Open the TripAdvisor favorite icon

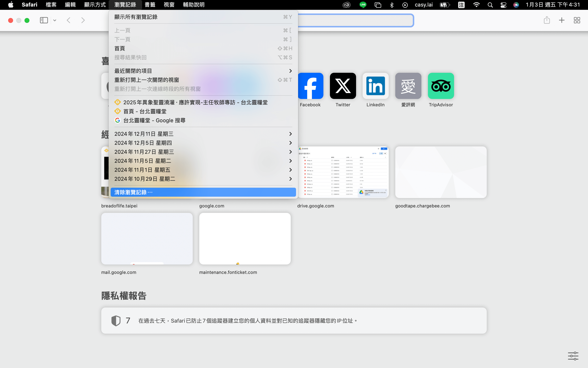pos(441,86)
